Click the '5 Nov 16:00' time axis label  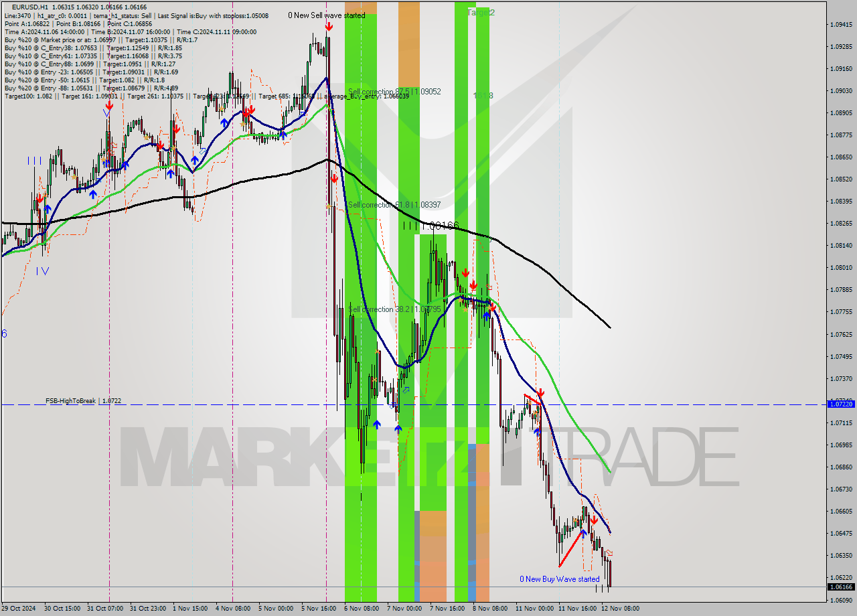319,609
